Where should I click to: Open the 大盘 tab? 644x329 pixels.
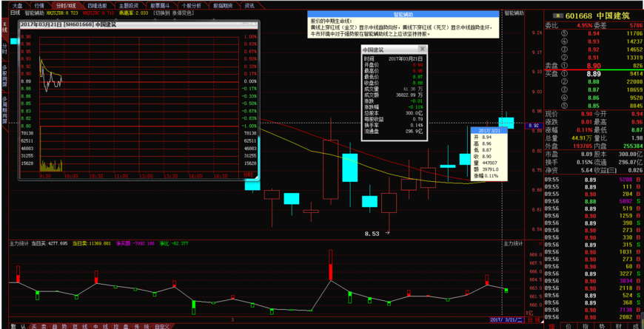(17, 6)
